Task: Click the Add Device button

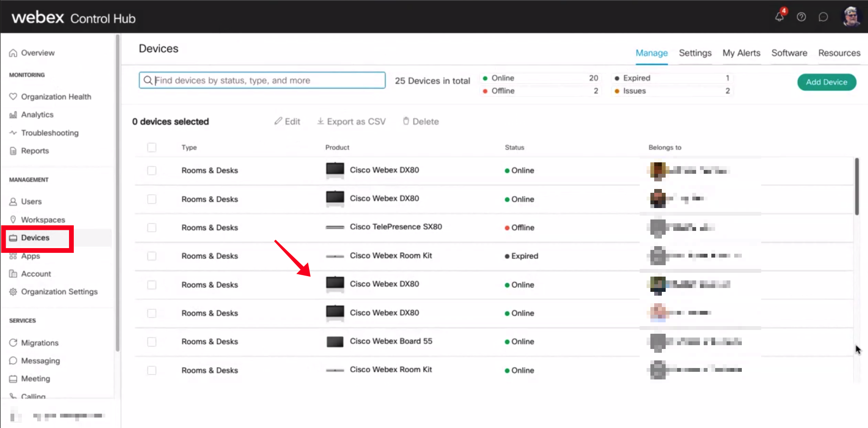Action: 827,82
